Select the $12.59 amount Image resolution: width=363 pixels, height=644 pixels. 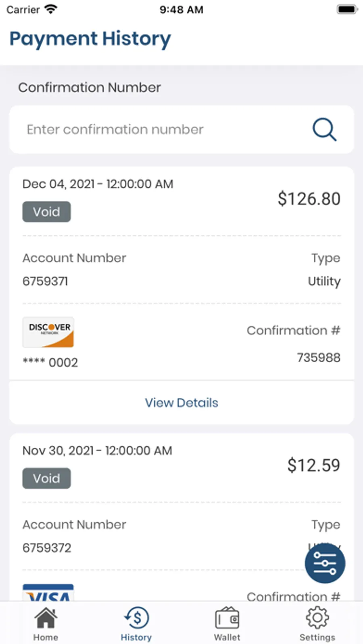[x=313, y=465]
